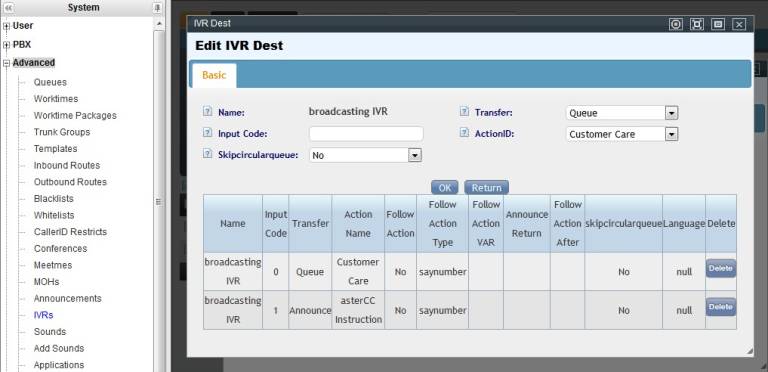Select the Basic tab

click(x=214, y=75)
